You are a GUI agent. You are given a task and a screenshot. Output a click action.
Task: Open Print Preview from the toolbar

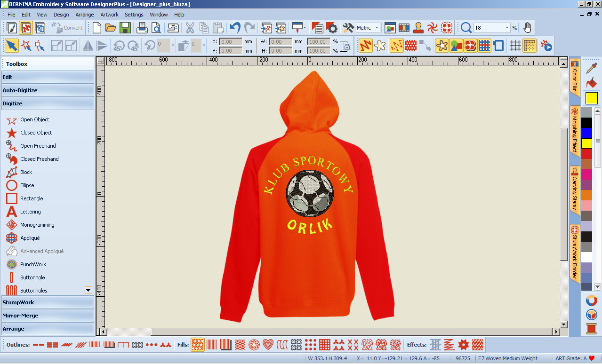(156, 28)
